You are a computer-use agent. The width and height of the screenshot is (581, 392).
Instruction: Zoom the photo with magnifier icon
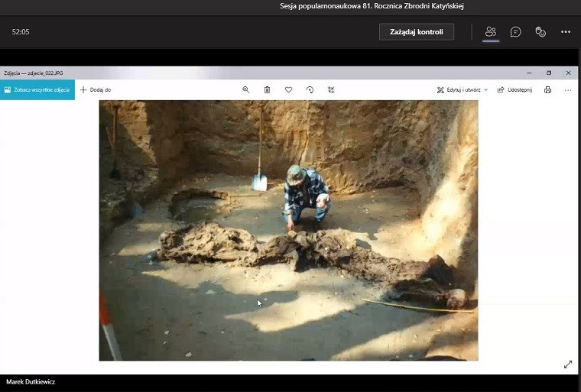246,89
